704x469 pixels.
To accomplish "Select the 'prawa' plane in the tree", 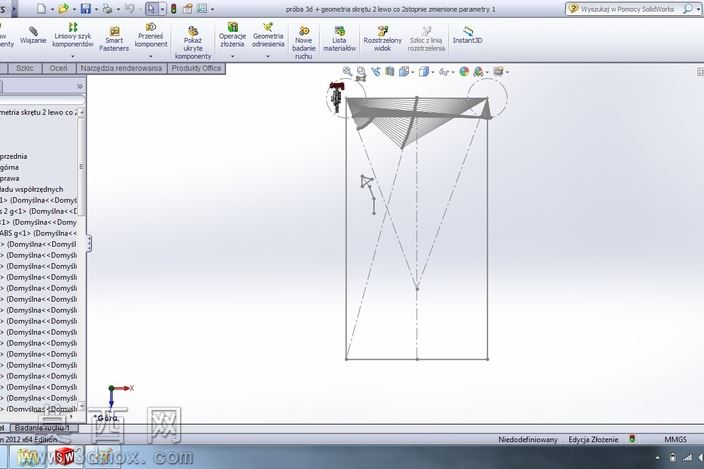I will point(9,178).
